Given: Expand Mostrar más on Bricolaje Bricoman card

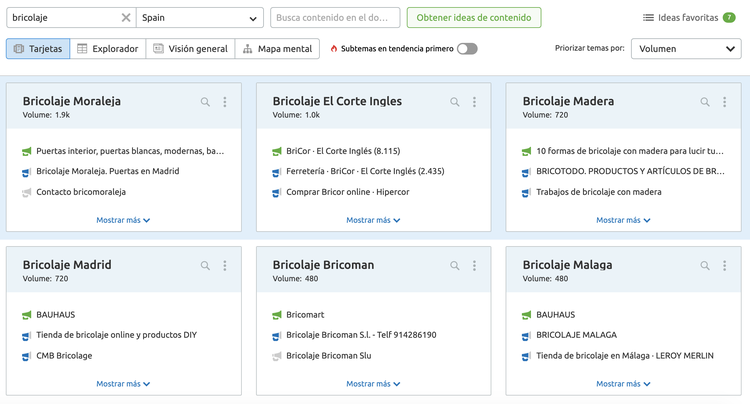Looking at the screenshot, I should (x=373, y=384).
